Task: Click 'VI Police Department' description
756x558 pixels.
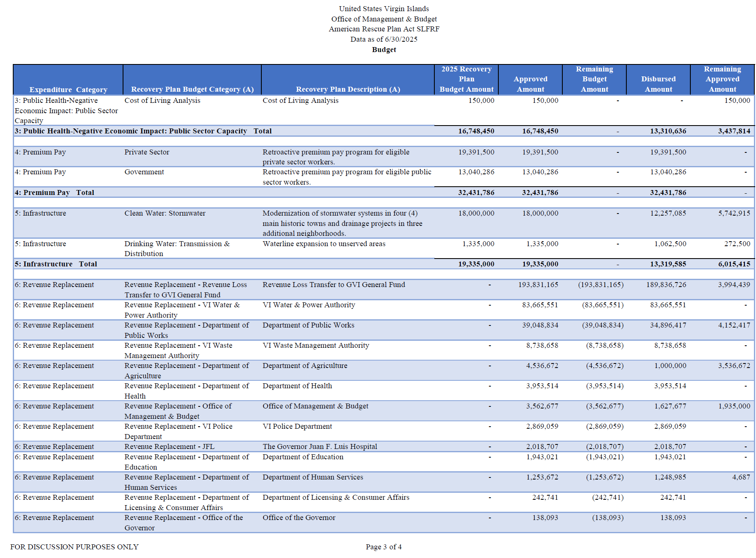Action: pos(297,426)
